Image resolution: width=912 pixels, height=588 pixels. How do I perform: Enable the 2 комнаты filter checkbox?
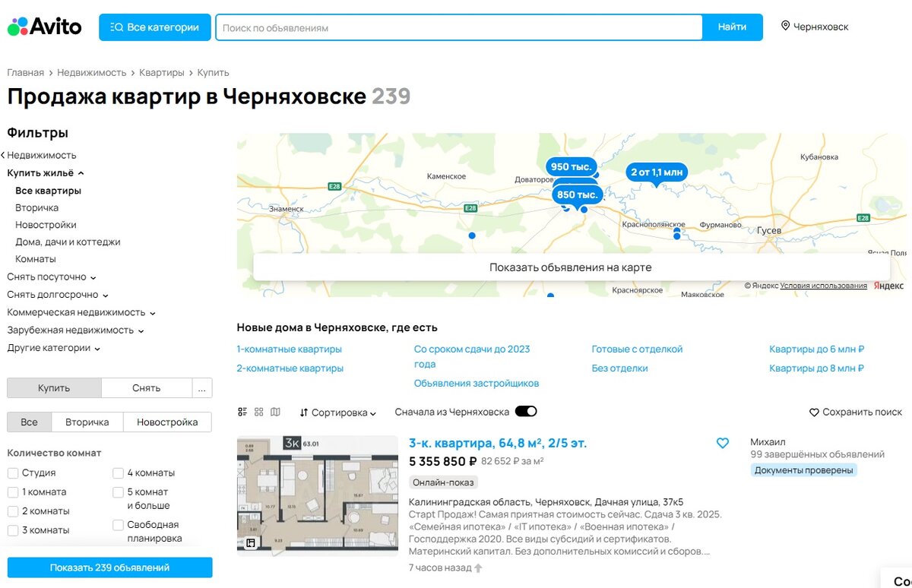(12, 511)
